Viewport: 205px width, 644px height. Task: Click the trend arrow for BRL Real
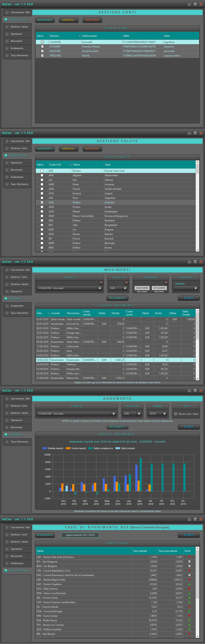(x=189, y=634)
